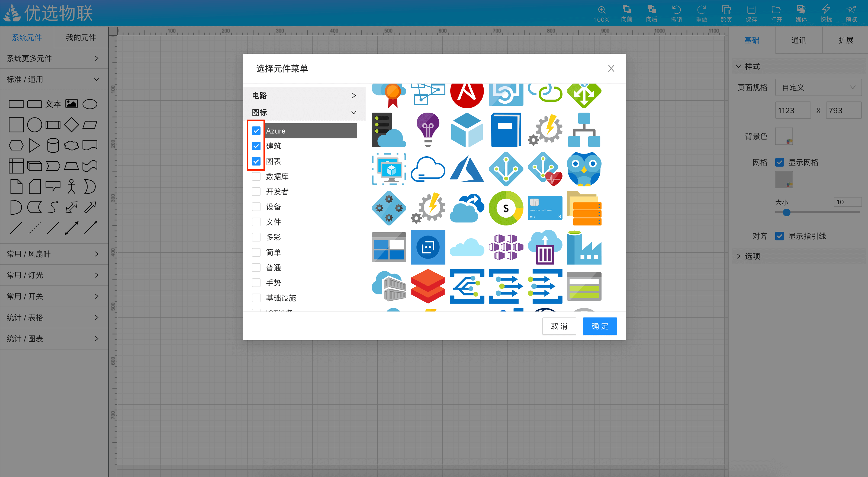868x477 pixels.
Task: Expand the 选项 panel section
Action: [x=798, y=256]
